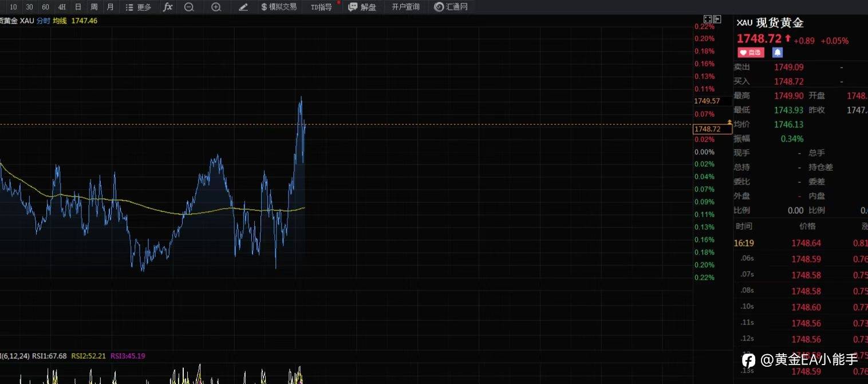Click the RSI3:45.19 indicator label
The image size is (868, 384).
128,356
